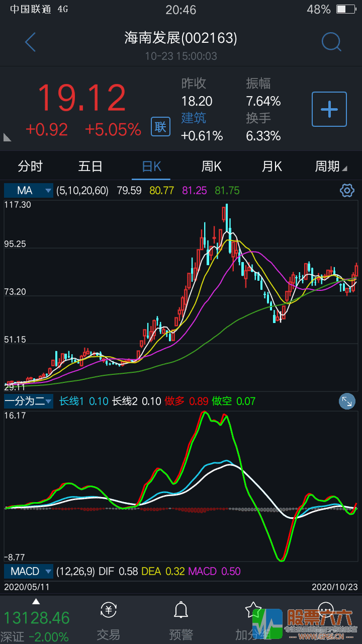Tap status bar clock 20:46
This screenshot has height=644, width=362.
click(x=181, y=10)
